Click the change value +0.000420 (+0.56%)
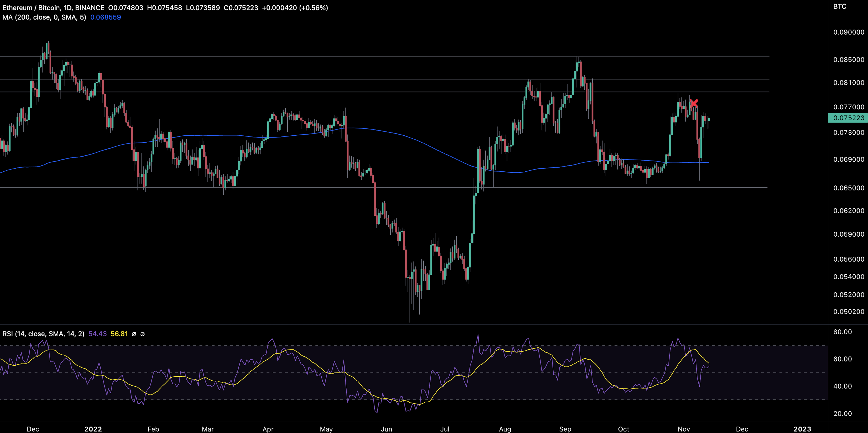 coord(295,8)
